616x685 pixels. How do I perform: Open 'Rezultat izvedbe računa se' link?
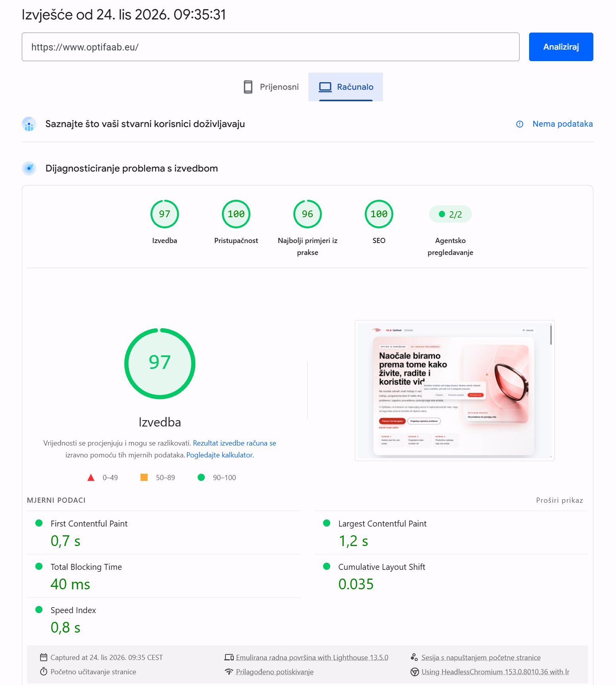coord(234,443)
